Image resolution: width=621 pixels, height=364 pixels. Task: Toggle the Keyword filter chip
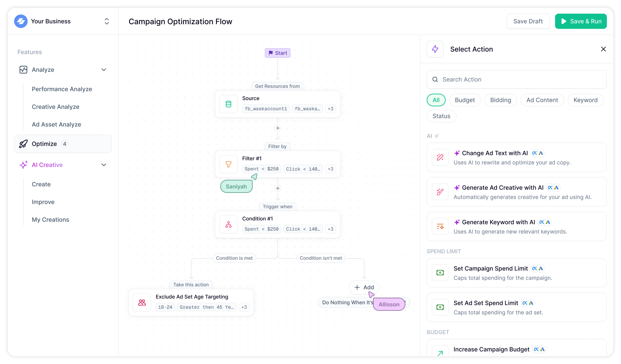(x=585, y=100)
